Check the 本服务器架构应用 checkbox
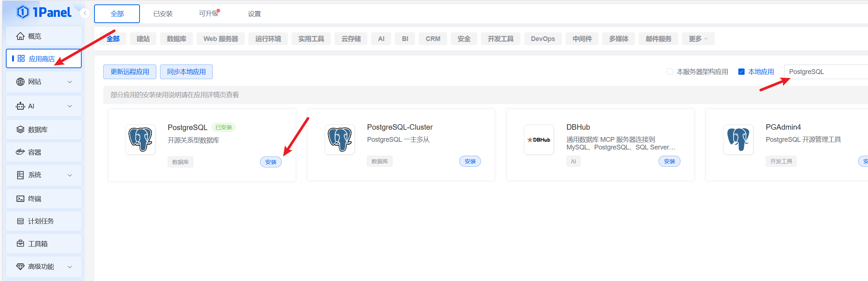This screenshot has height=281, width=868. pos(670,72)
